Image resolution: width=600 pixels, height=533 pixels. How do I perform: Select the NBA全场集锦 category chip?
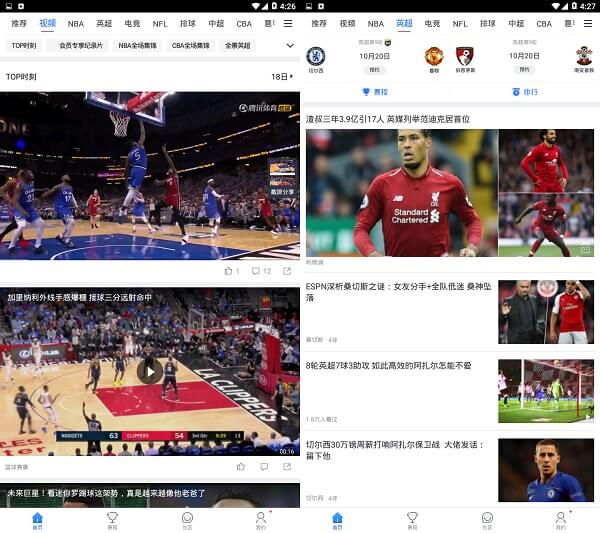pos(137,46)
